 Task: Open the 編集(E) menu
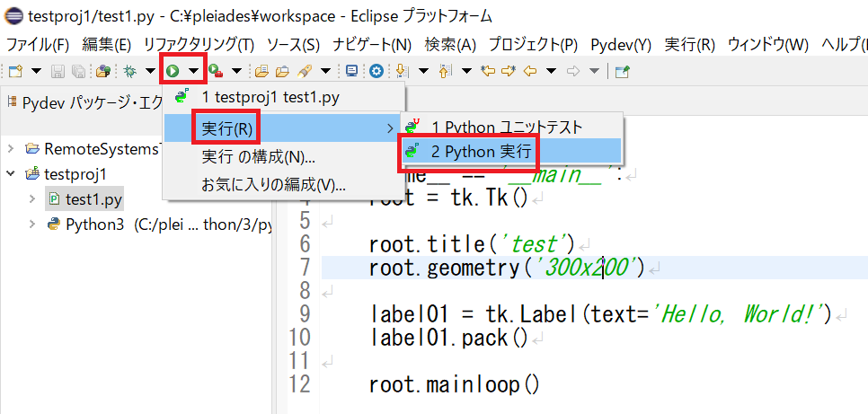[107, 44]
